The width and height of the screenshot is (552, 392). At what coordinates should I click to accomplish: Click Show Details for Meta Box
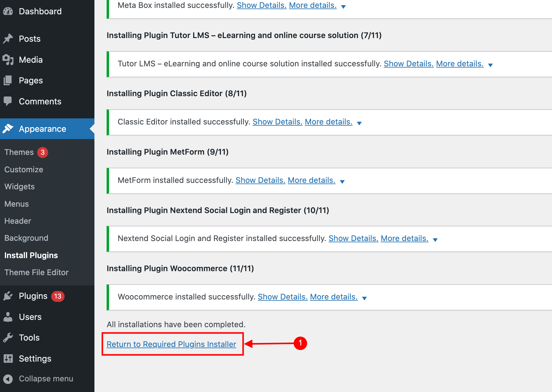pyautogui.click(x=262, y=5)
